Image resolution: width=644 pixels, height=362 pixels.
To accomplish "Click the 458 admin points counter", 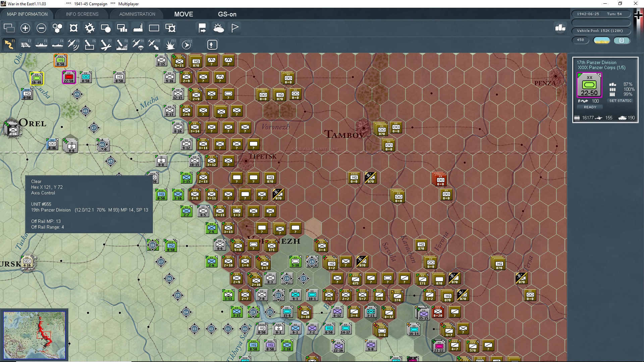I will point(581,40).
